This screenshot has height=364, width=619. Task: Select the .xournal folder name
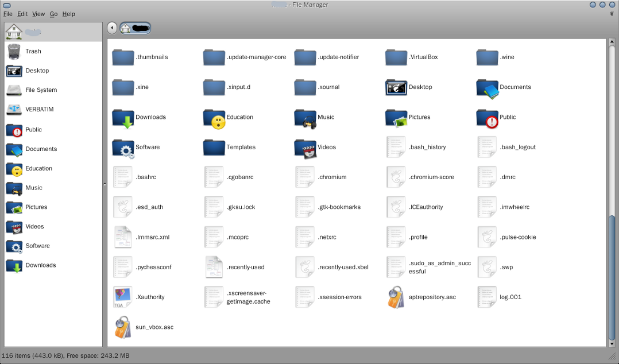click(x=328, y=87)
